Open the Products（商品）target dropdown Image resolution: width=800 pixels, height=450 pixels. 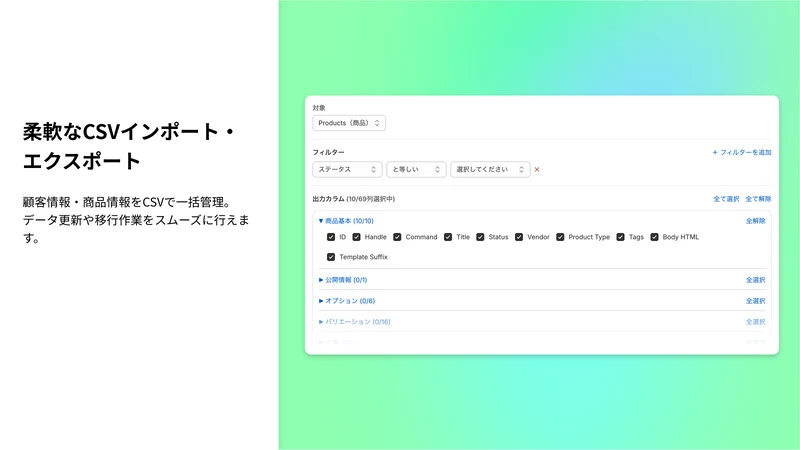[x=349, y=123]
